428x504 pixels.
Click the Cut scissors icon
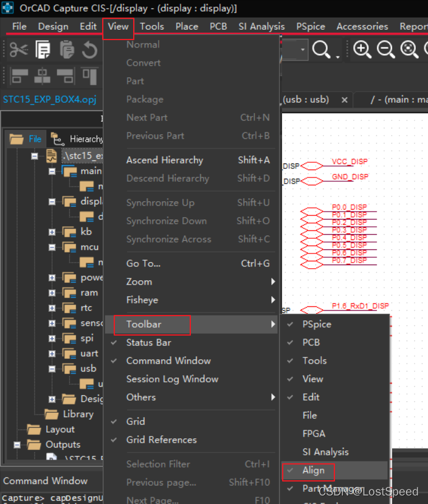click(18, 50)
